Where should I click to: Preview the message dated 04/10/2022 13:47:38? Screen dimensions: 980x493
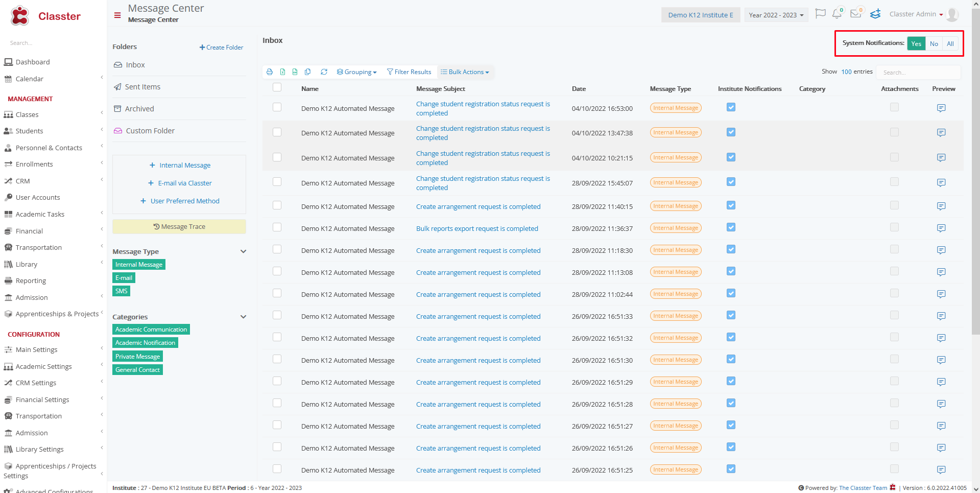(941, 133)
